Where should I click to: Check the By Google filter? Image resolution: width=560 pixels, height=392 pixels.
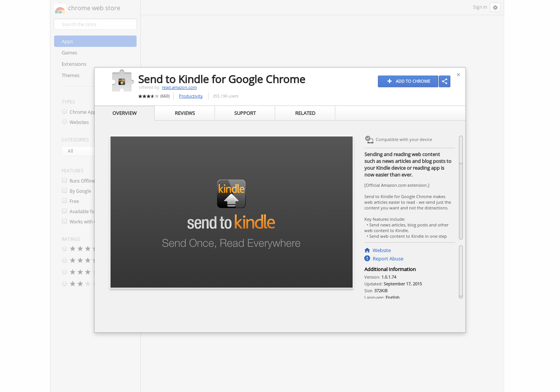tap(64, 190)
